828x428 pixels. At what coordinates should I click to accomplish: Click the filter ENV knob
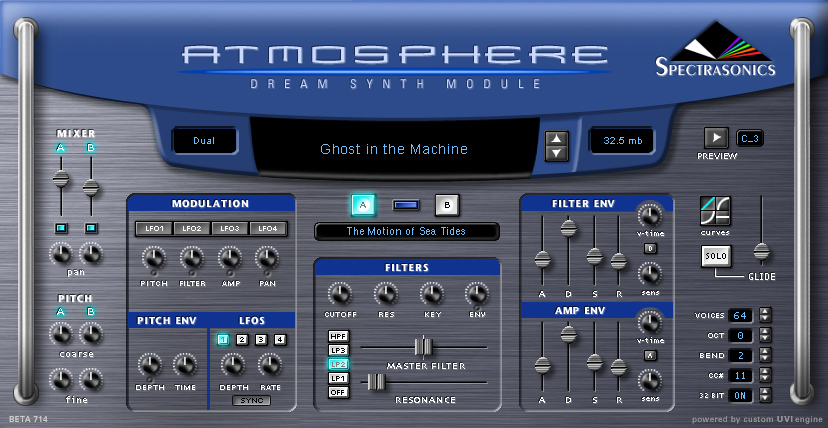[x=477, y=293]
